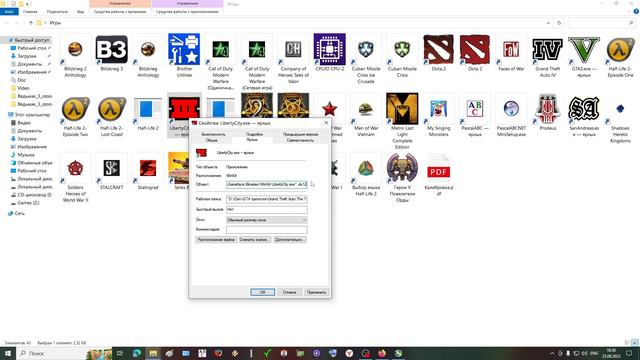The height and width of the screenshot is (360, 640).
Task: Open the notification center on the taskbar
Action: point(629,353)
